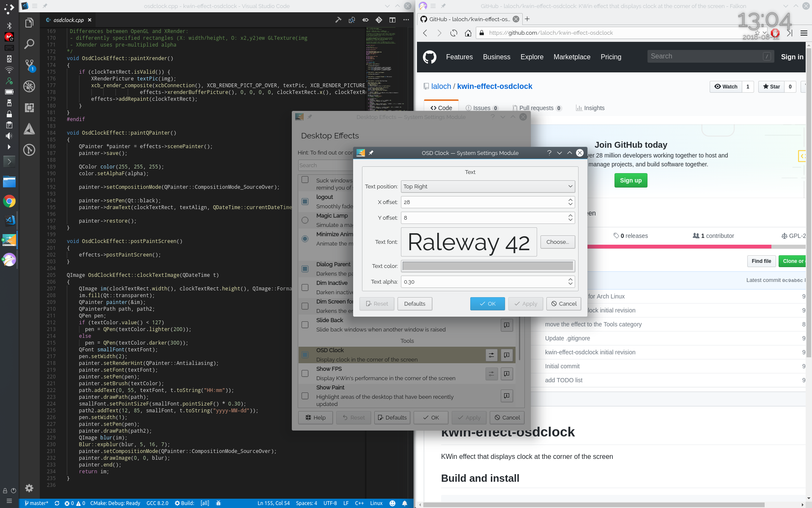The height and width of the screenshot is (508, 812).
Task: Open the Text position dropdown
Action: [488, 186]
